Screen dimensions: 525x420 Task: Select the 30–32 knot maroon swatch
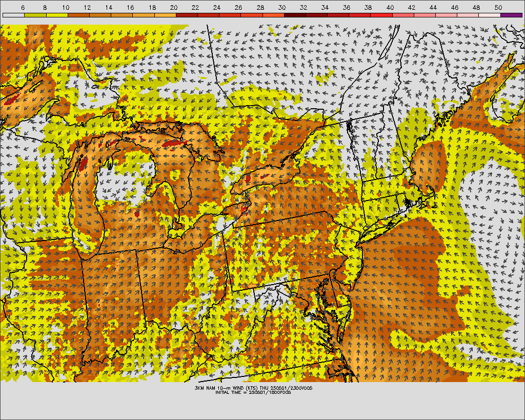click(x=295, y=15)
